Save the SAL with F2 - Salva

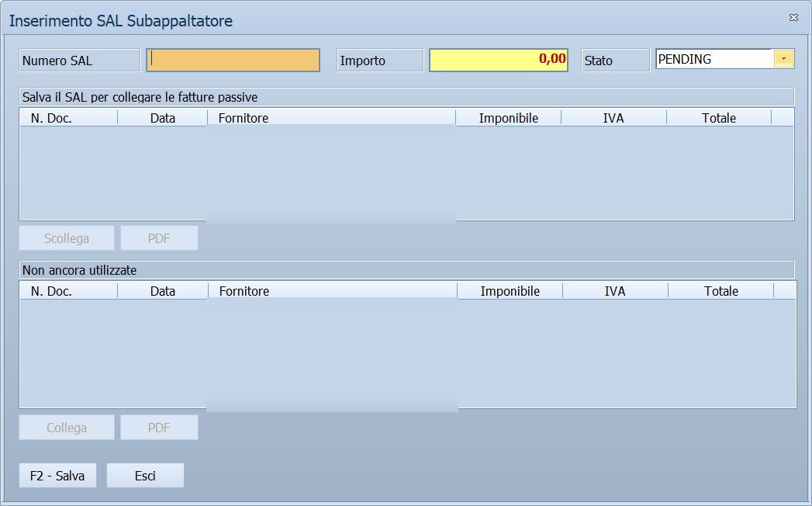[57, 476]
